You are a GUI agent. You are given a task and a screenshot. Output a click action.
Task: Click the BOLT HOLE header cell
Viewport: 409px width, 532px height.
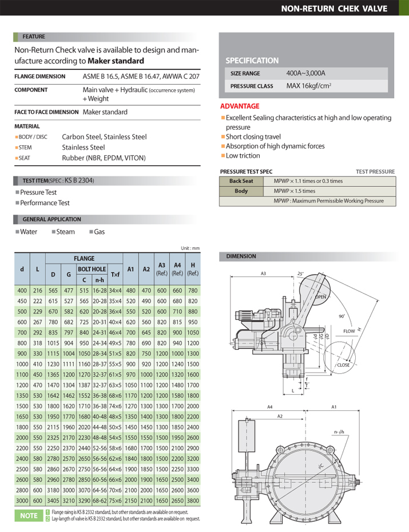coord(92,269)
